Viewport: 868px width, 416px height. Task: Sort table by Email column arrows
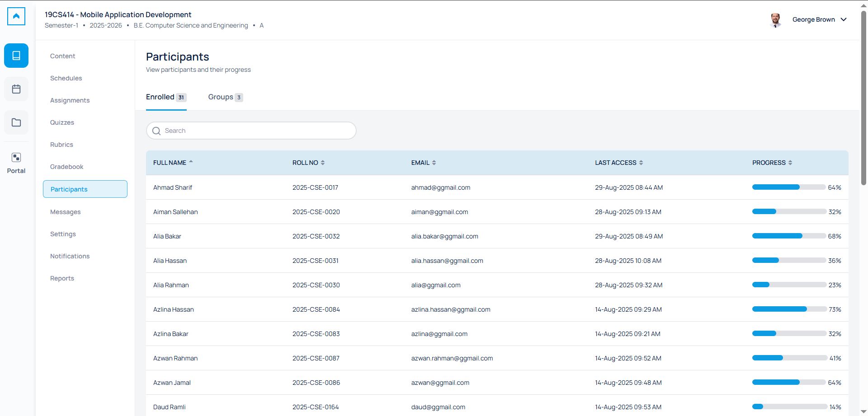tap(434, 163)
